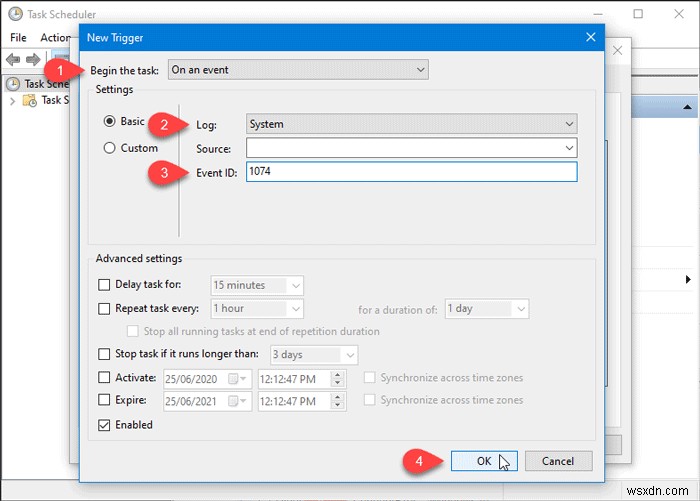The width and height of the screenshot is (700, 501).
Task: Enable Stop task if runs longer checkbox
Action: pyautogui.click(x=104, y=354)
